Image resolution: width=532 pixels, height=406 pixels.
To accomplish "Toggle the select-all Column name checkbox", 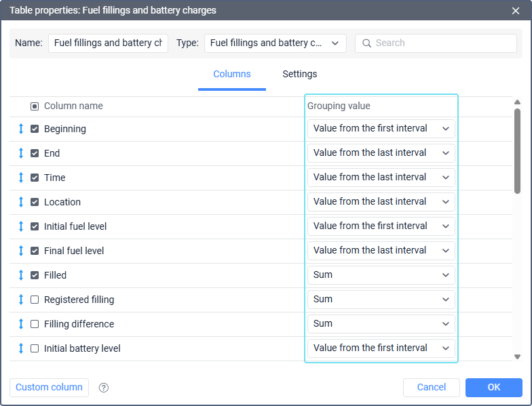I will click(x=35, y=106).
